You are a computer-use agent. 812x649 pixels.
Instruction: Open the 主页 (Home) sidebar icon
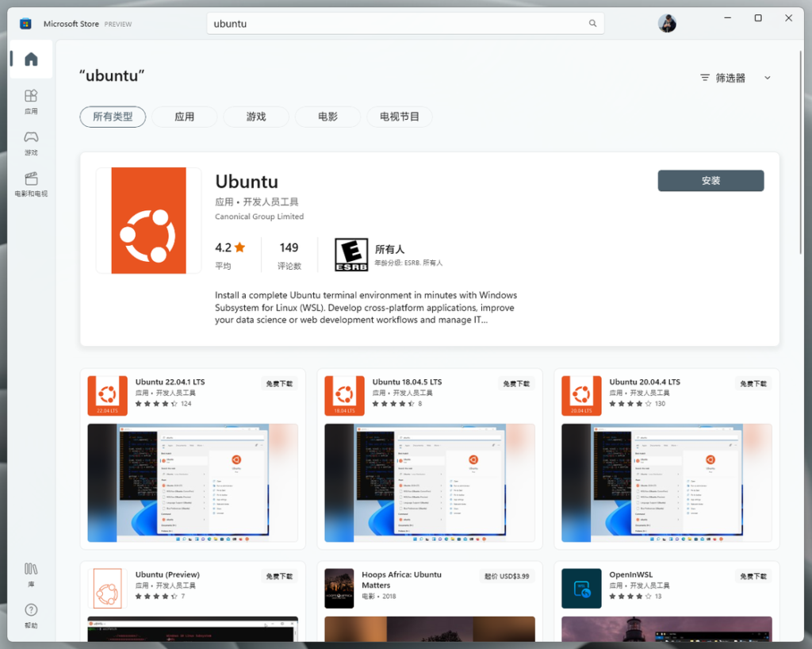point(30,59)
